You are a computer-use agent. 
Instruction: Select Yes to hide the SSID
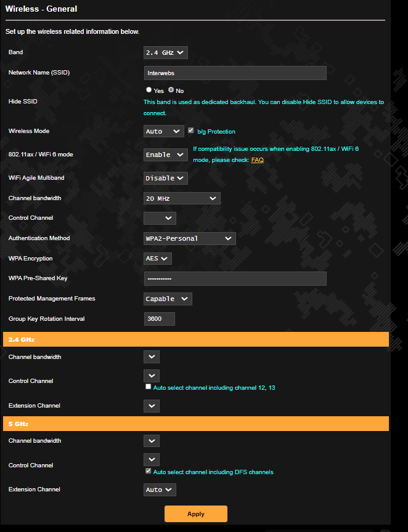coord(149,89)
